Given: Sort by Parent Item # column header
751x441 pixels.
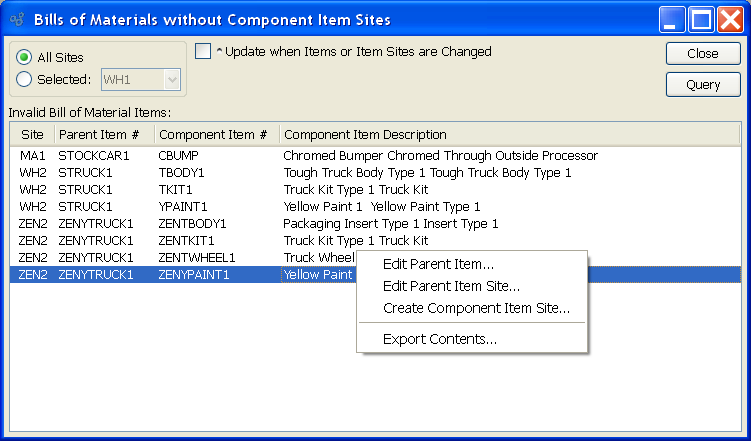Looking at the screenshot, I should [x=104, y=134].
